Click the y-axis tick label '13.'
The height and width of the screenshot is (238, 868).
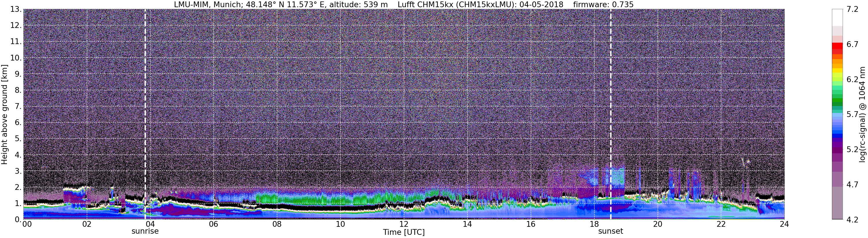tap(16, 9)
